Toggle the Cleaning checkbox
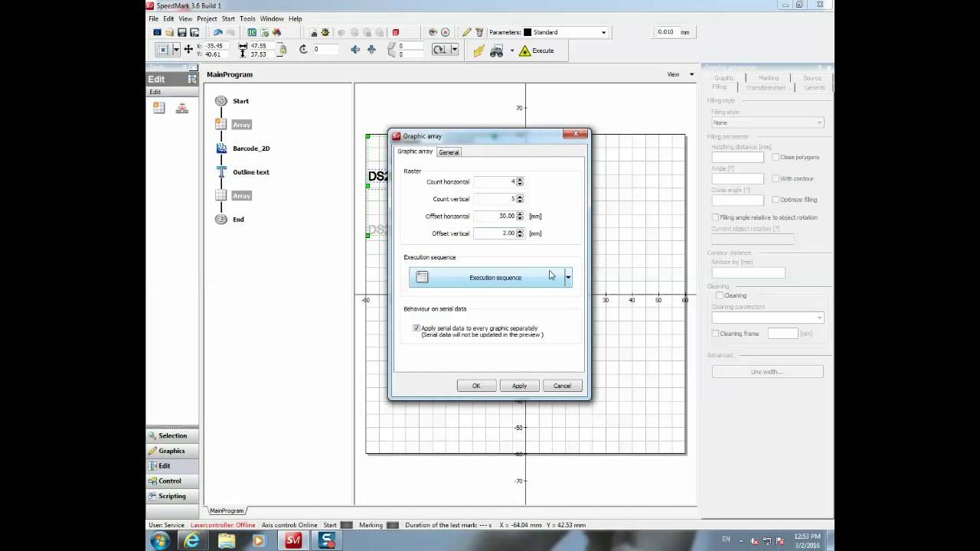Screen dimensions: 980x551 click(719, 295)
